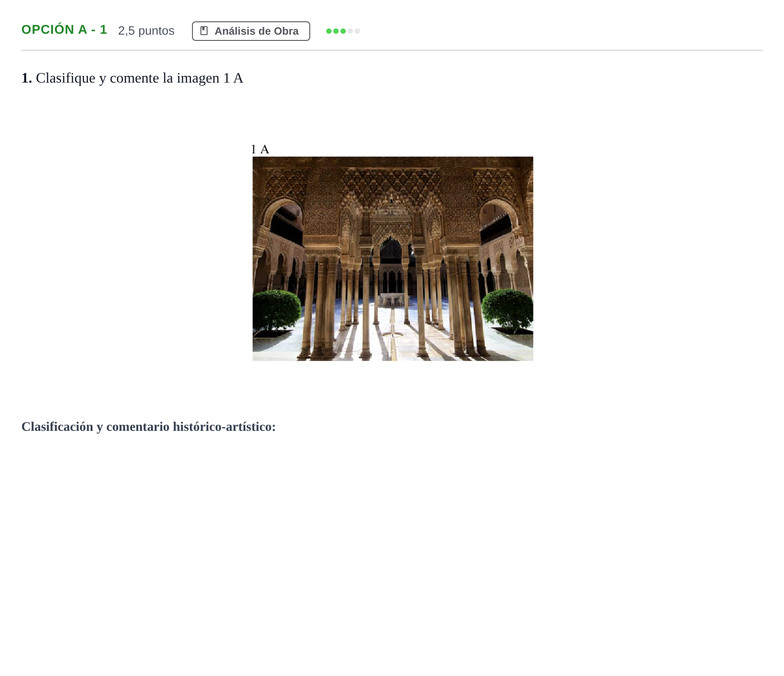The image size is (784, 676).
Task: Click the 1 A image caption label
Action: [x=260, y=149]
